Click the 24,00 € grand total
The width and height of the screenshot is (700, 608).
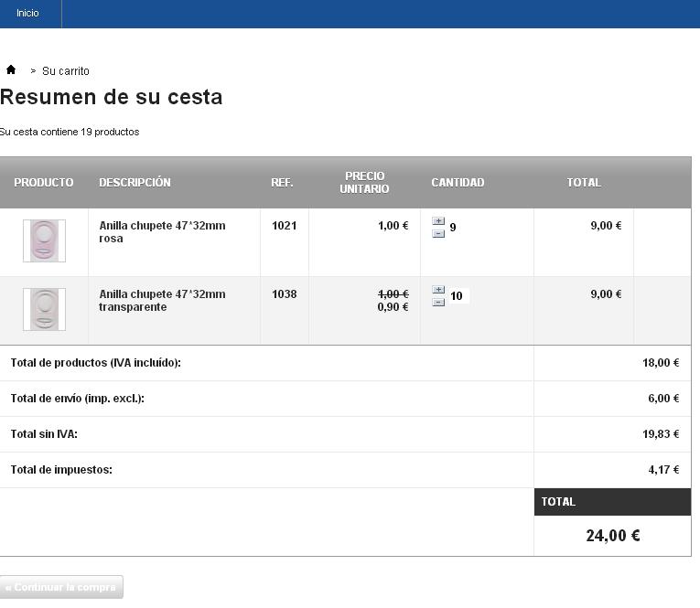(x=612, y=536)
